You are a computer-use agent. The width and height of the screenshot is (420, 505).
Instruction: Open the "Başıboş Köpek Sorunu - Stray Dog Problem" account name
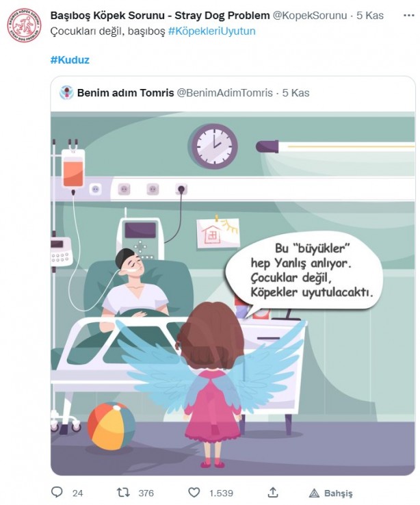[x=160, y=15]
